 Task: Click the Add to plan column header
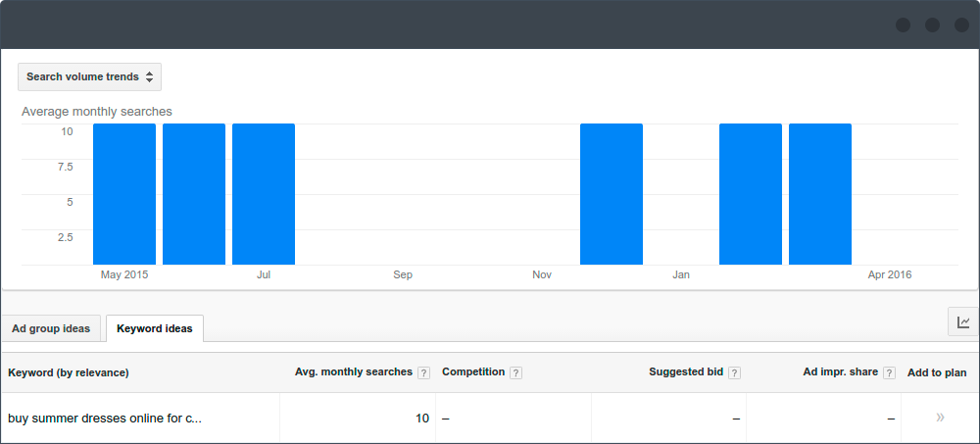937,372
